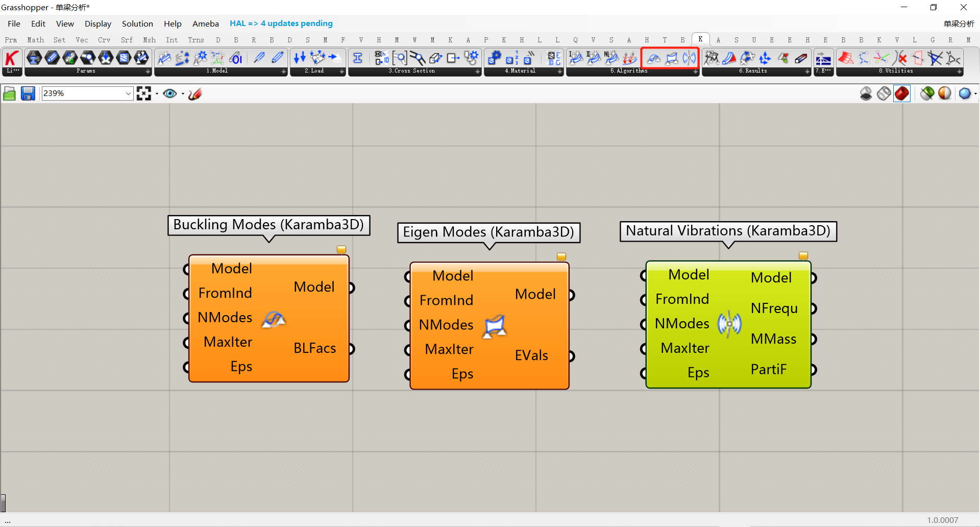Viewport: 980px width, 527px height.
Task: Click the Eigen Modes icon in Algorithms panel
Action: pos(672,59)
